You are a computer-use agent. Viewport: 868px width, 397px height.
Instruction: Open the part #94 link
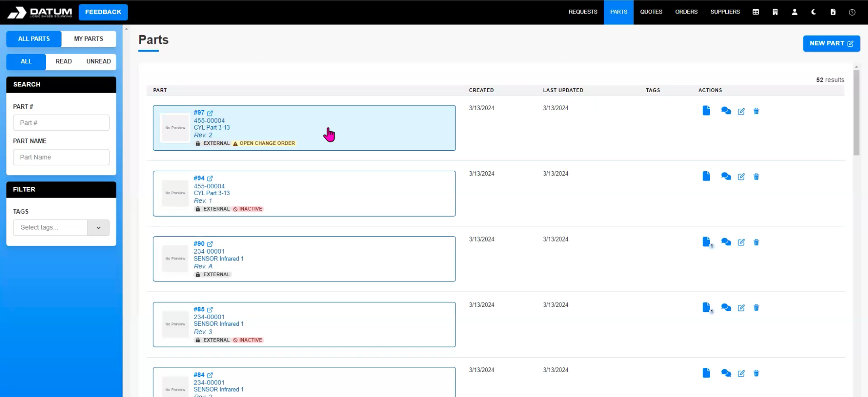(x=199, y=178)
